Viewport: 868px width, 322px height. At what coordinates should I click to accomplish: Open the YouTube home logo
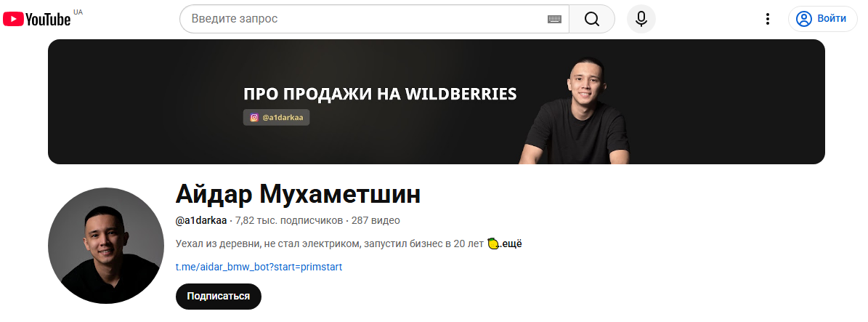pyautogui.click(x=37, y=19)
